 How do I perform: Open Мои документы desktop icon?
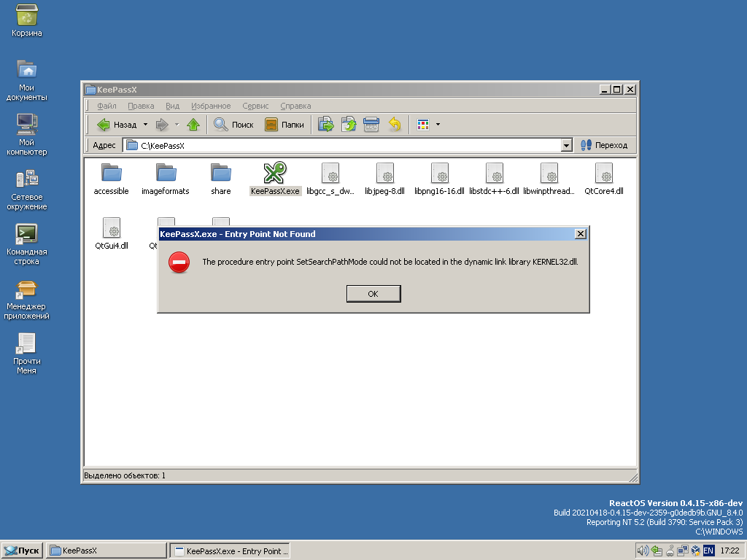click(27, 79)
